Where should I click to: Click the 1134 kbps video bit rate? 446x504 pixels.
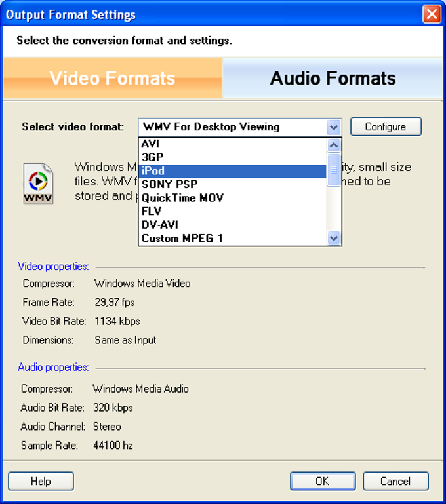117,321
